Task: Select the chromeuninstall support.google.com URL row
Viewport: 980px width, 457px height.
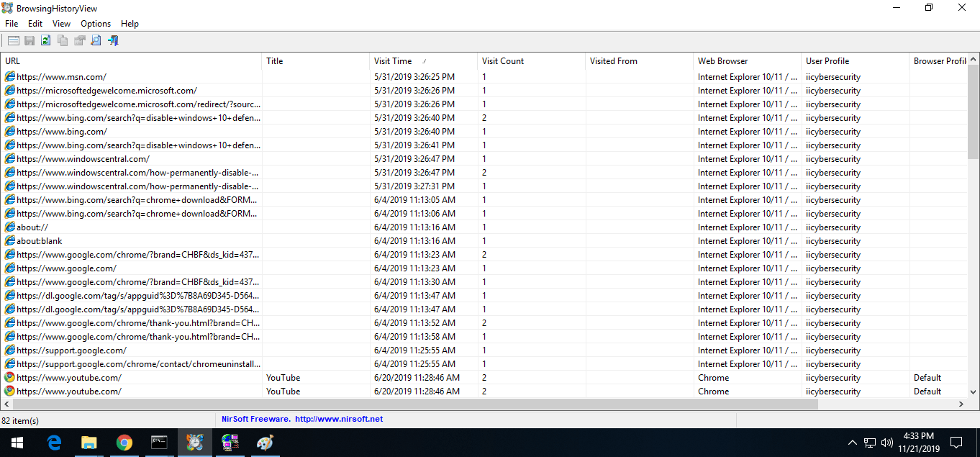Action: pos(484,363)
